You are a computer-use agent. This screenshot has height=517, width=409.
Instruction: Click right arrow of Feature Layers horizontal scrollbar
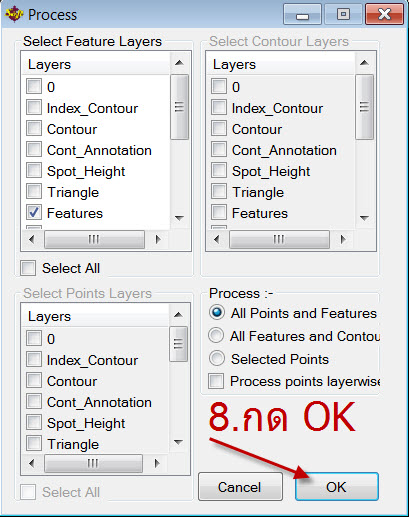coord(158,239)
